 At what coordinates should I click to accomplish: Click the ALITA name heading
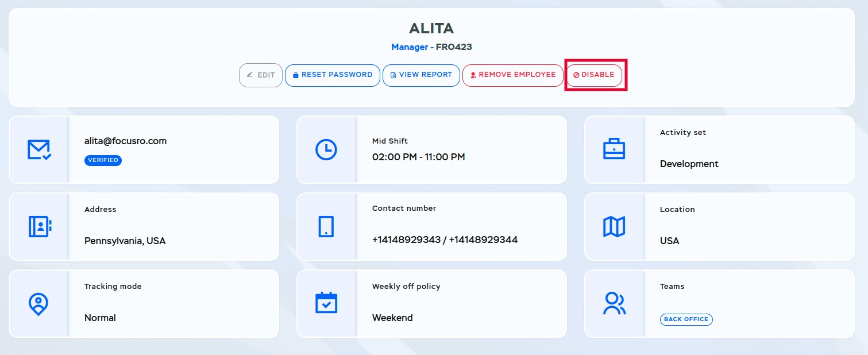pyautogui.click(x=431, y=28)
